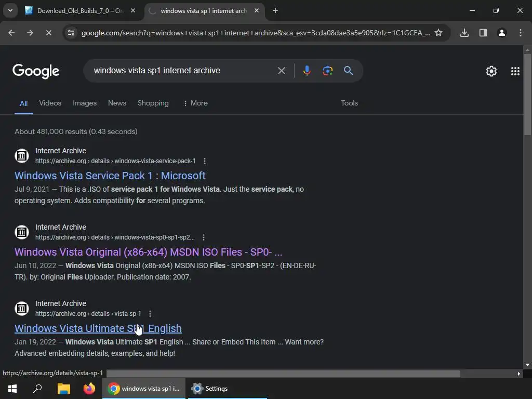Click the browser forward arrow
Screen dimensions: 532x399
[30, 33]
